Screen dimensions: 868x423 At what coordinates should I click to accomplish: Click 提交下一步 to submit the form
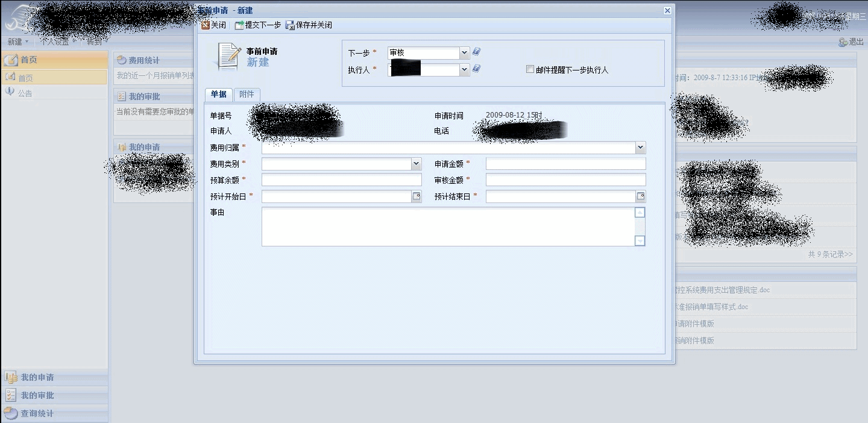pyautogui.click(x=258, y=25)
